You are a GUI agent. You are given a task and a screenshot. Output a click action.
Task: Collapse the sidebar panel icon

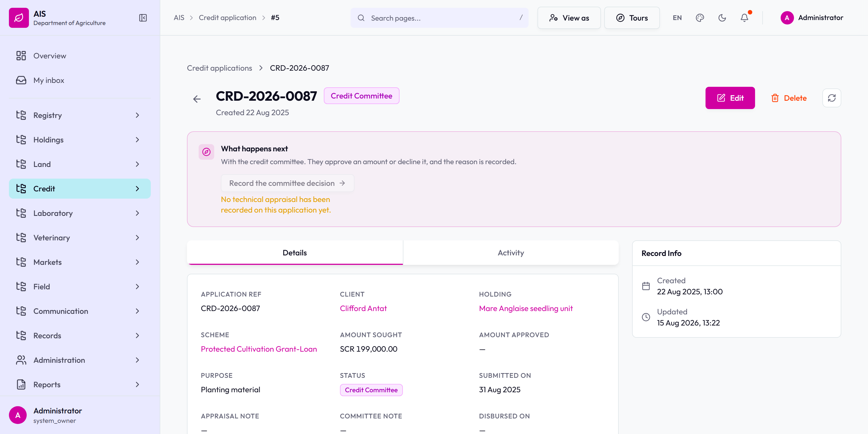[143, 18]
